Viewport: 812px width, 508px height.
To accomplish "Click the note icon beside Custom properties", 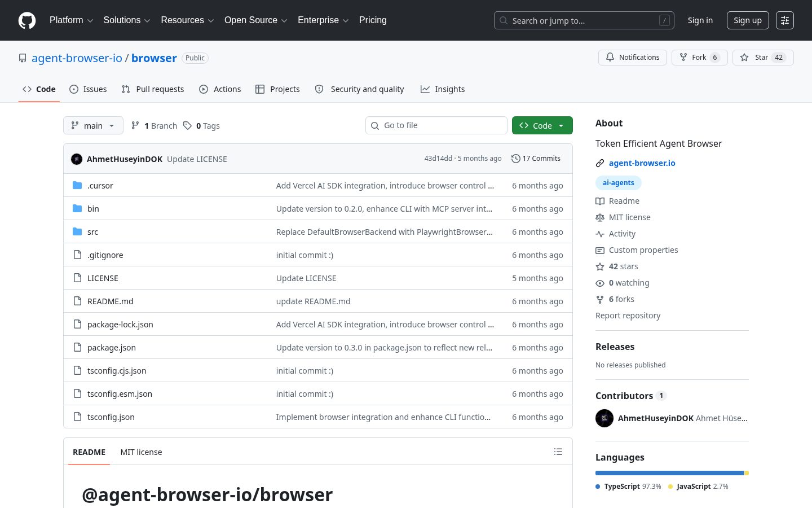I will (x=600, y=250).
